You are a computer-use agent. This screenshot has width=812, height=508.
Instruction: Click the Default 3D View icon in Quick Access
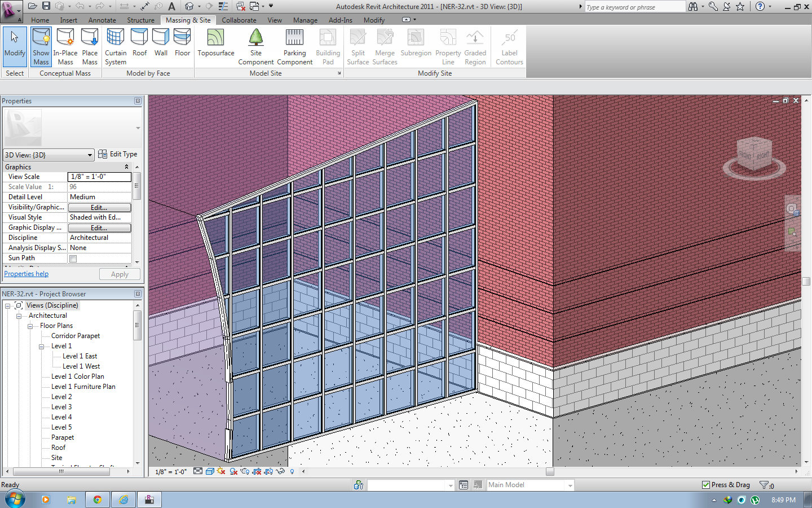[x=190, y=6]
